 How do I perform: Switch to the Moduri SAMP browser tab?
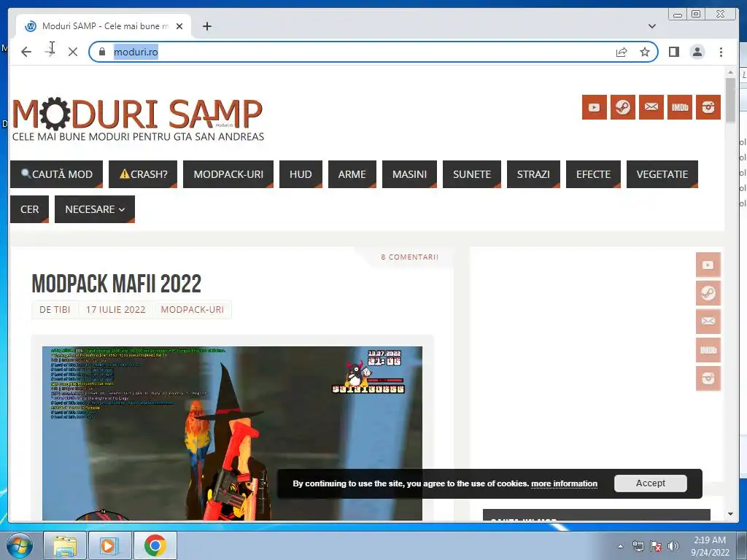104,26
